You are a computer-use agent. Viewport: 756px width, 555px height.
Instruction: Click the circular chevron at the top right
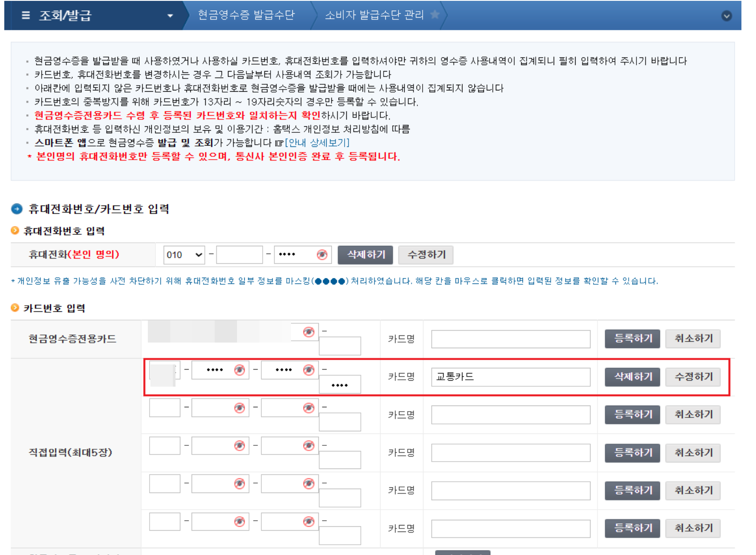(x=726, y=16)
